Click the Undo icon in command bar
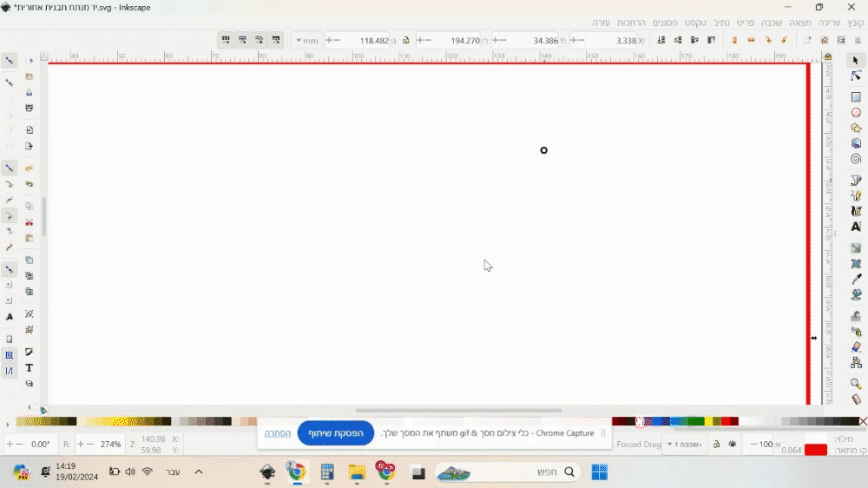This screenshot has height=488, width=868. pos(30,168)
